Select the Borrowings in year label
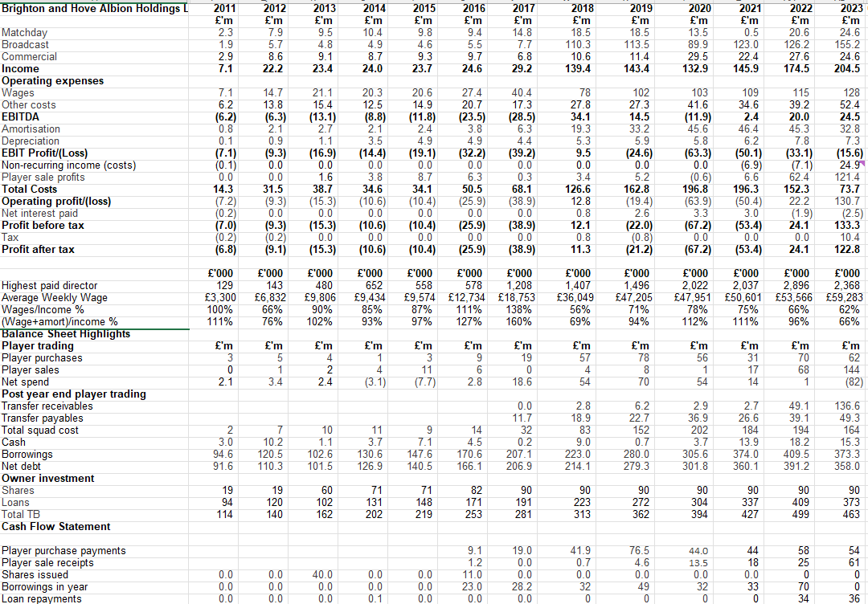Image resolution: width=868 pixels, height=604 pixels. pos(44,587)
